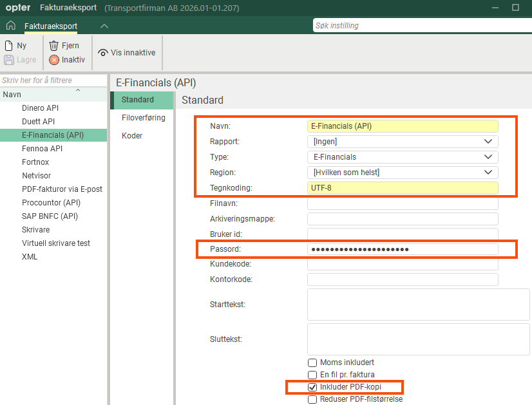Image resolution: width=532 pixels, height=405 pixels.
Task: Open the Region dropdown
Action: (403, 173)
